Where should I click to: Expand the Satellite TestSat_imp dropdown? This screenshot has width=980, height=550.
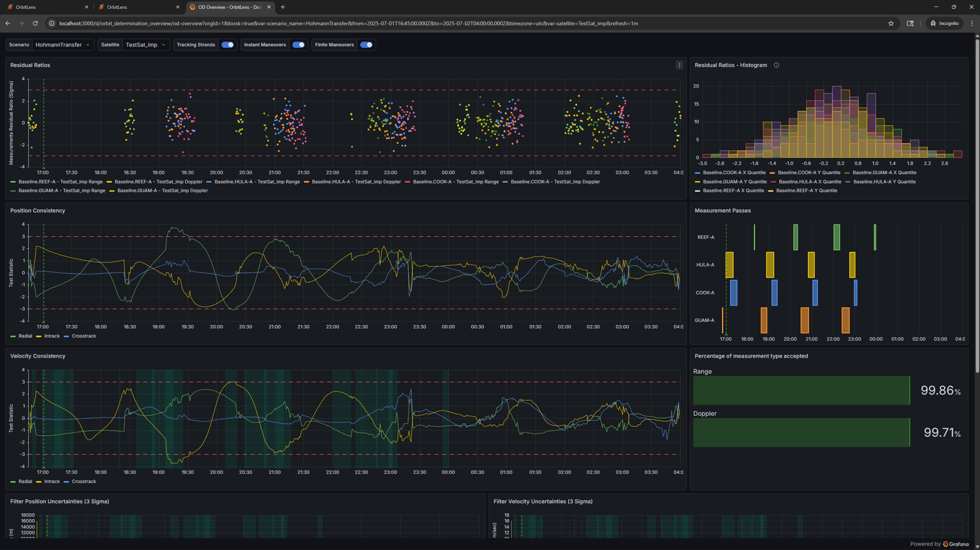(146, 45)
